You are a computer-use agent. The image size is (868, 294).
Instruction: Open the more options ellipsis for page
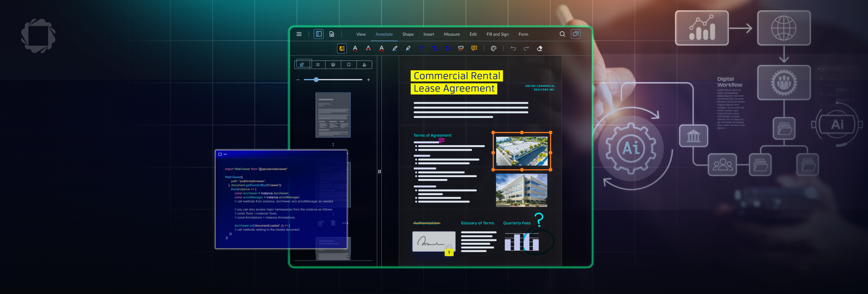[x=345, y=223]
